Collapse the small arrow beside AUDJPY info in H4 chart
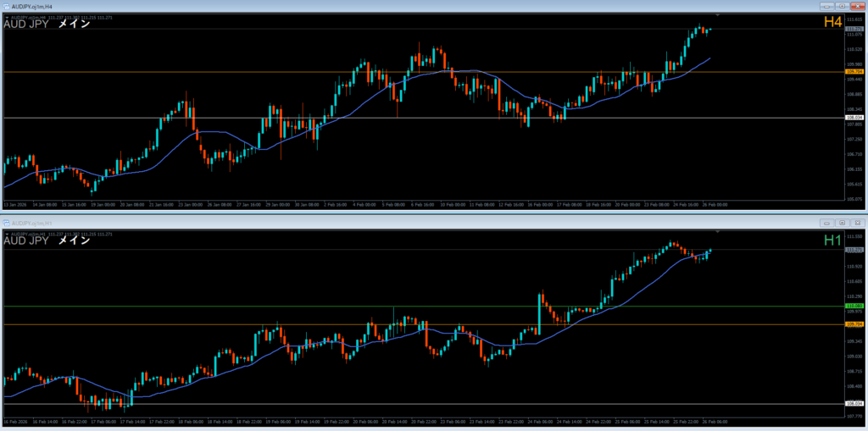 tap(7, 16)
